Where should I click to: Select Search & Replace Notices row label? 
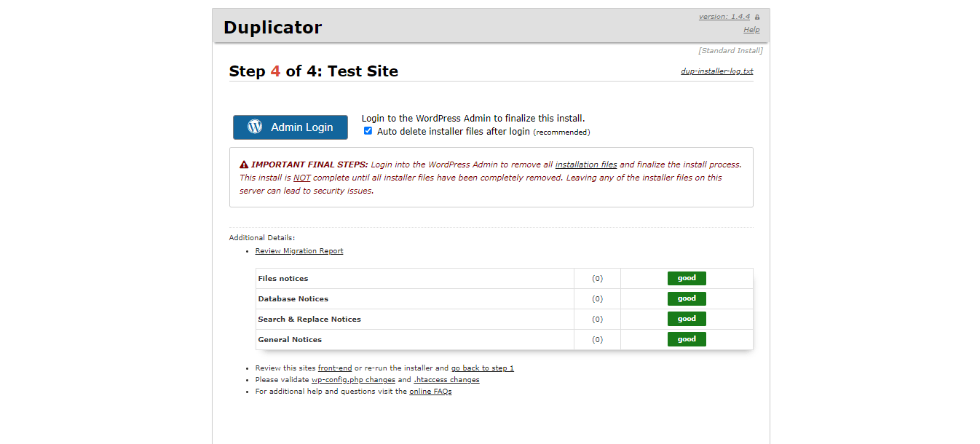[x=309, y=320]
